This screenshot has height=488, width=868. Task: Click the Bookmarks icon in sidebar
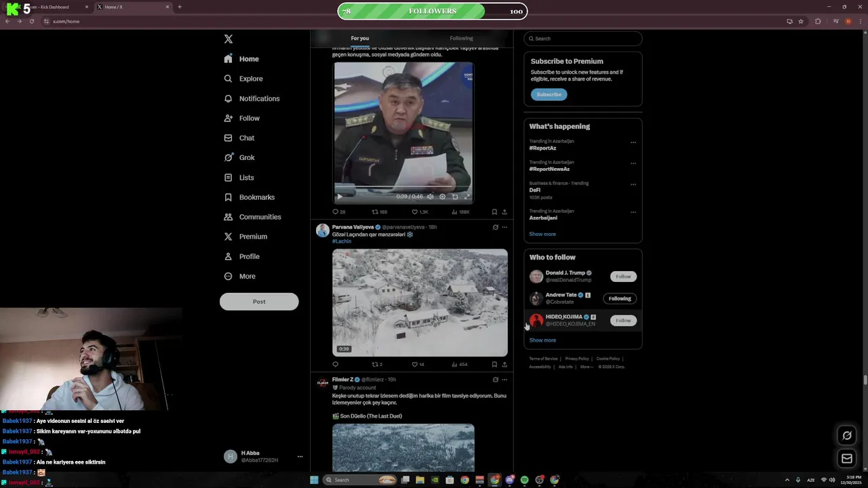229,197
